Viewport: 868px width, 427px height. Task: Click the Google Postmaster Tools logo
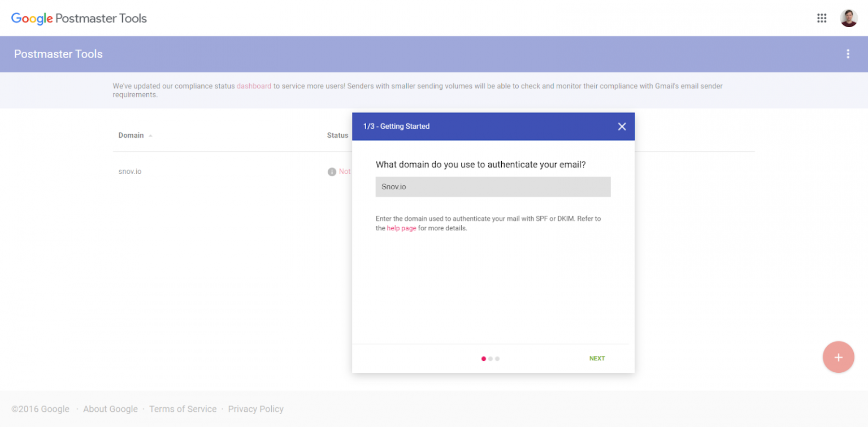pos(79,18)
